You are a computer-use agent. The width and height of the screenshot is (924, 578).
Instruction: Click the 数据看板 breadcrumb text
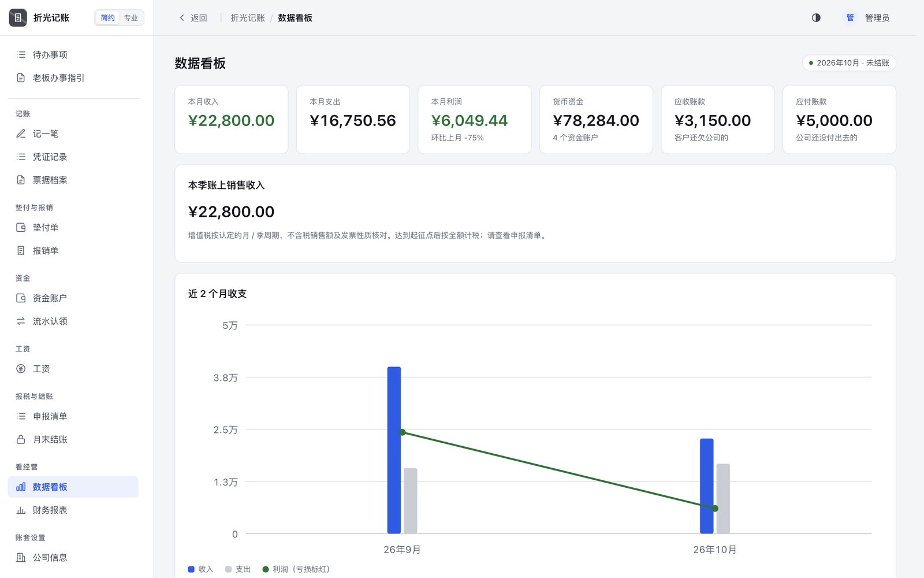coord(295,18)
